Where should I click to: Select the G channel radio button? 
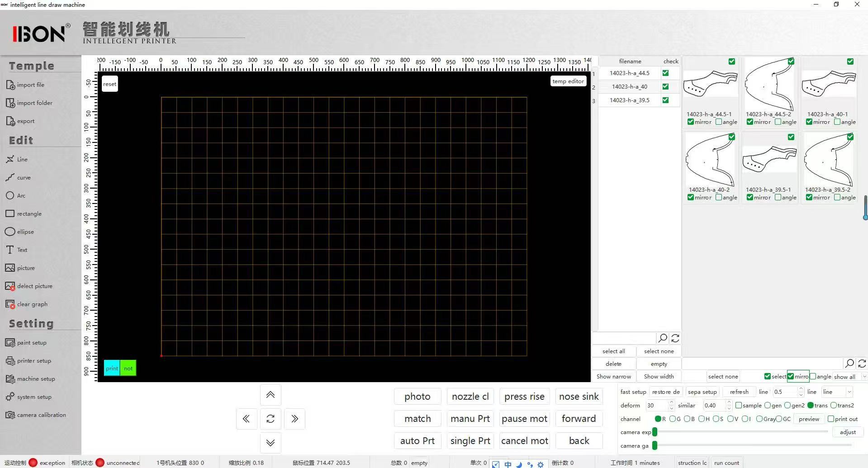tap(672, 419)
